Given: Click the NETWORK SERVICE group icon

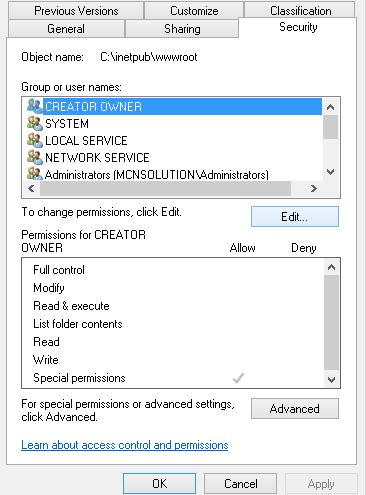Looking at the screenshot, I should tap(35, 157).
